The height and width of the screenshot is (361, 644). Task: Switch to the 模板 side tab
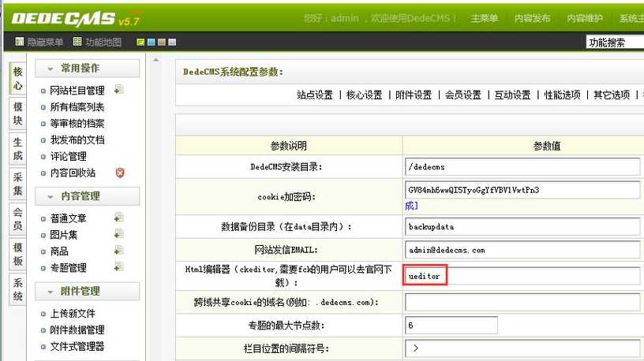coord(17,254)
